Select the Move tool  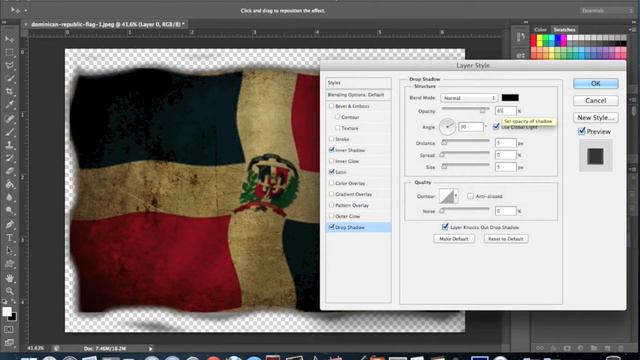(9, 40)
